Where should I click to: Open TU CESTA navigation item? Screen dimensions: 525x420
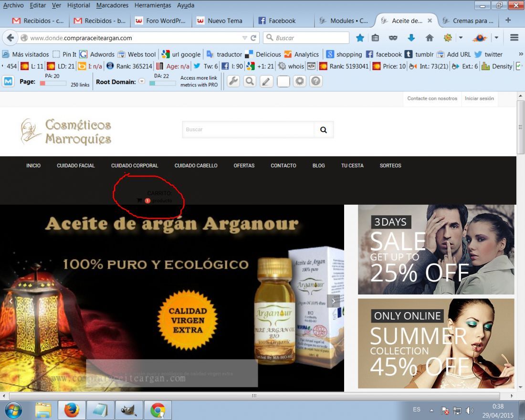[x=352, y=166]
